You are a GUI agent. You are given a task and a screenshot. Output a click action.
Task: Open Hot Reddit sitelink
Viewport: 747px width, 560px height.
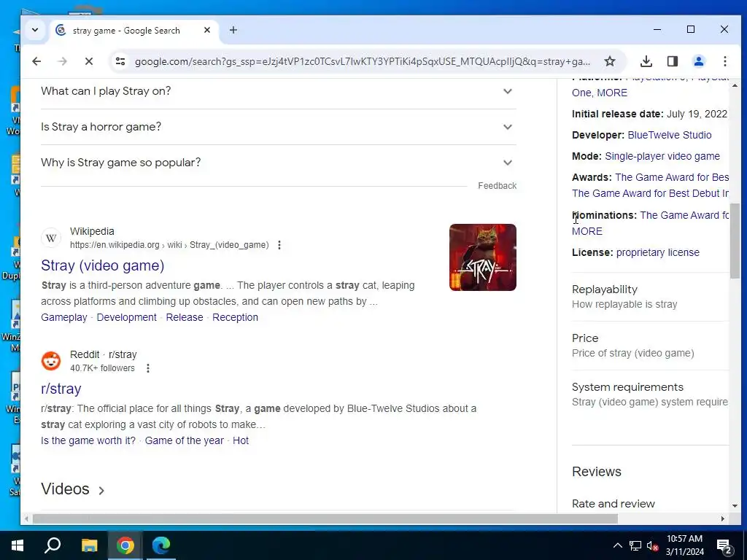click(x=241, y=440)
